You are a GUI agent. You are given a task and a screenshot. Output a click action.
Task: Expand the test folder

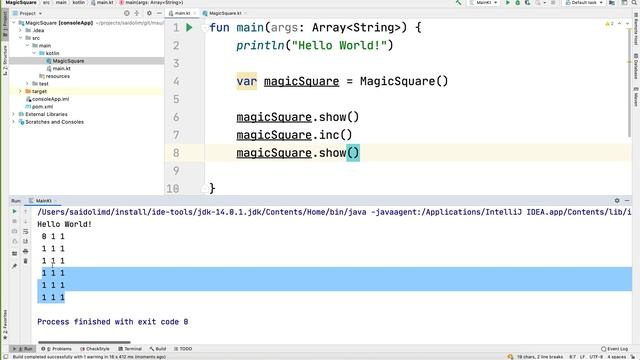(x=27, y=84)
